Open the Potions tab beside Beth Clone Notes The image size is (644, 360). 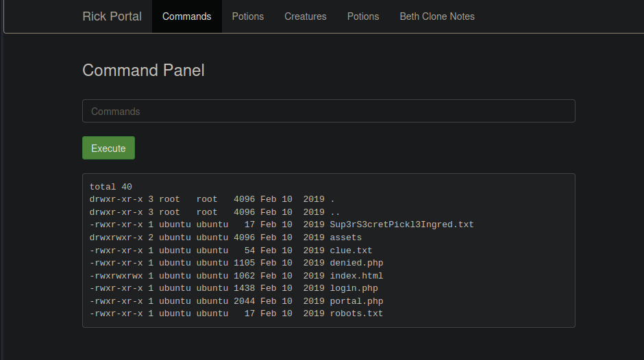click(x=363, y=16)
